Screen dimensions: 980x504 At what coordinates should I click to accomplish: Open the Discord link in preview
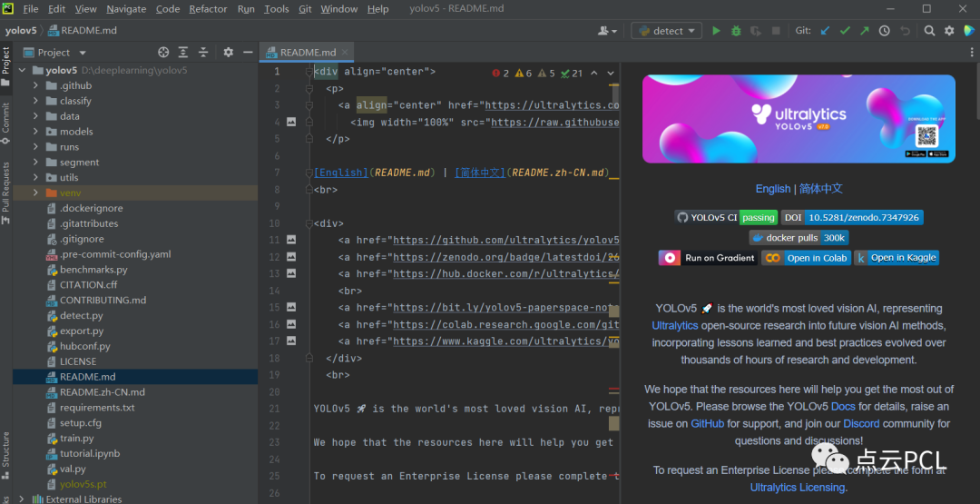[861, 424]
